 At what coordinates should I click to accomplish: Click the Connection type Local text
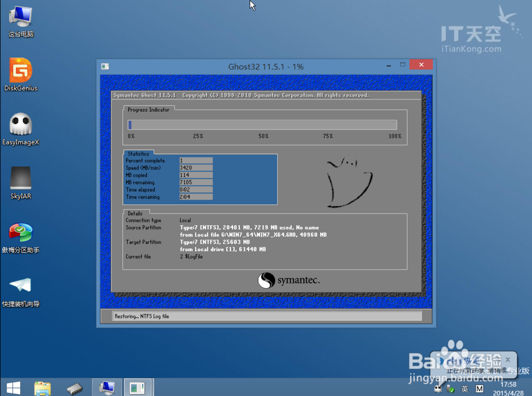(x=185, y=220)
